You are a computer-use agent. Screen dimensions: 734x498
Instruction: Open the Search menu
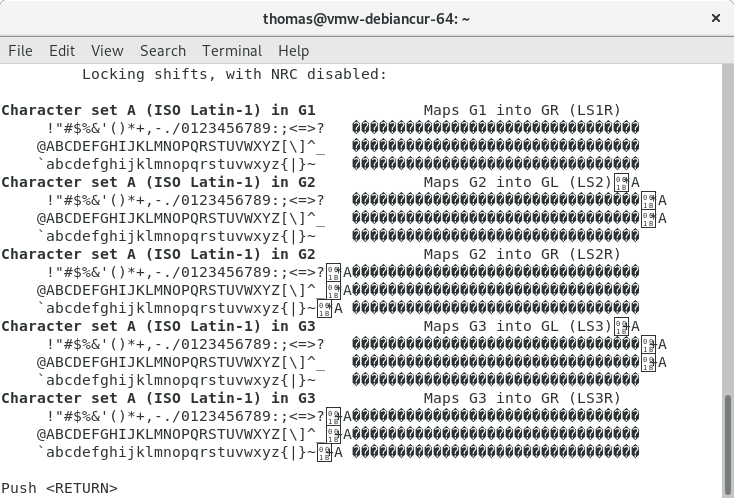pos(162,51)
